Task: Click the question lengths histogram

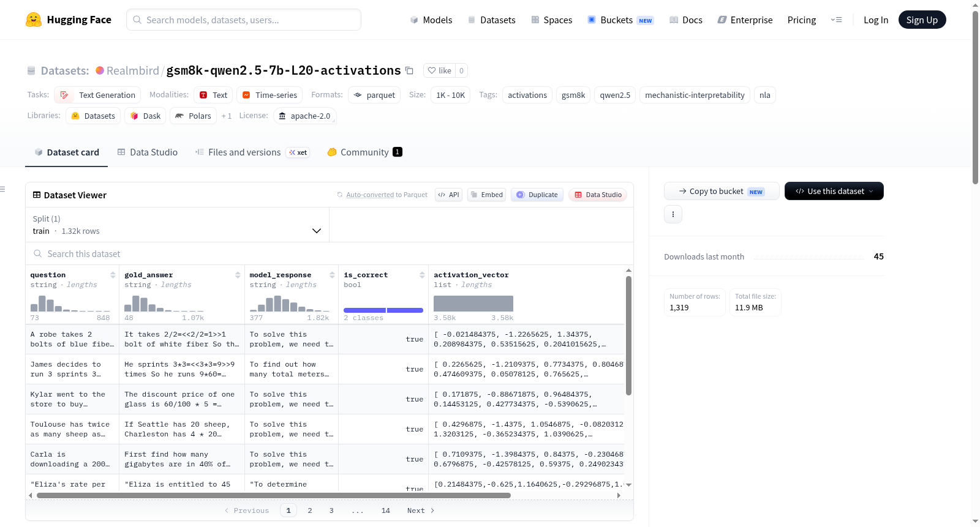Action: coord(70,304)
